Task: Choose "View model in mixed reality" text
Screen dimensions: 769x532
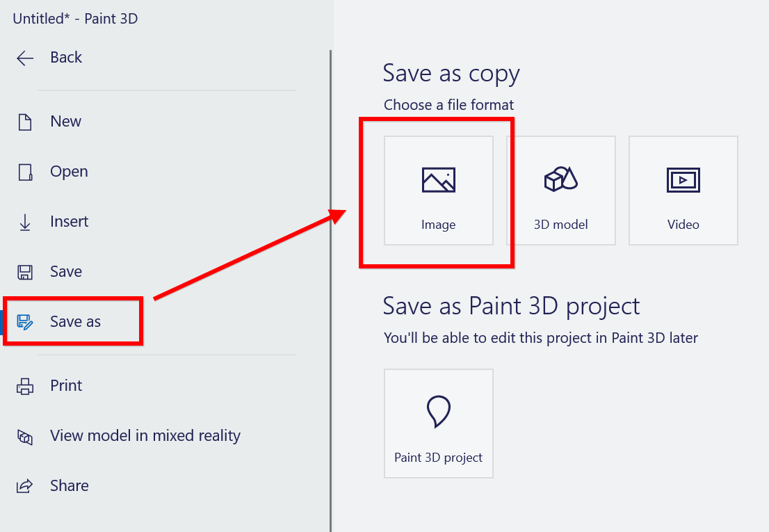Action: click(x=145, y=436)
